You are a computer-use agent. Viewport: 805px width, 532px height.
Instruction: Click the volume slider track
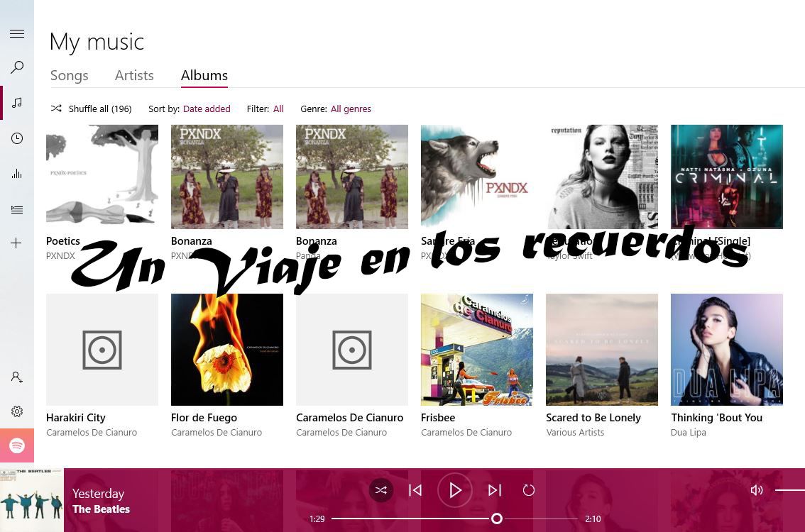pos(789,490)
